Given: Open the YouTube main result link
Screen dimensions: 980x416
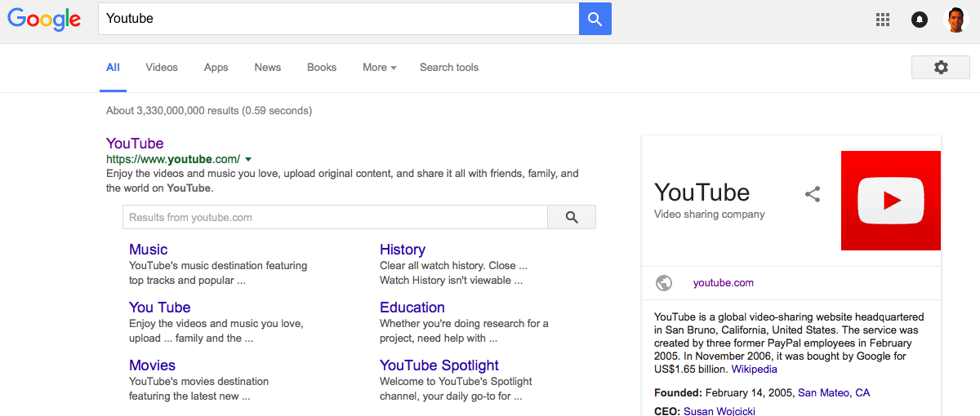Looking at the screenshot, I should (x=135, y=144).
